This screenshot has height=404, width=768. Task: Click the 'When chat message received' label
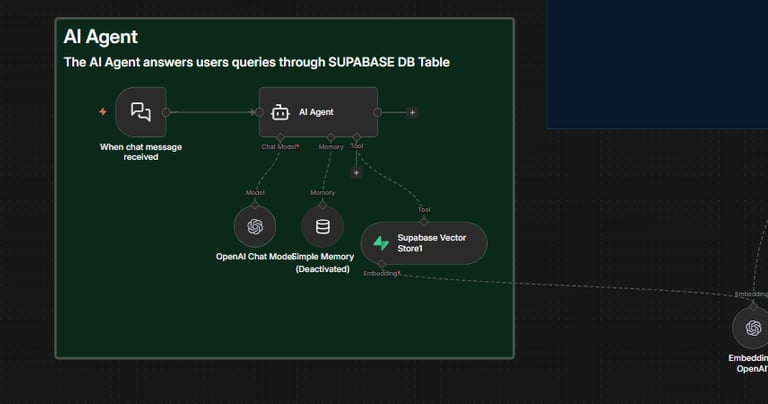tap(141, 152)
